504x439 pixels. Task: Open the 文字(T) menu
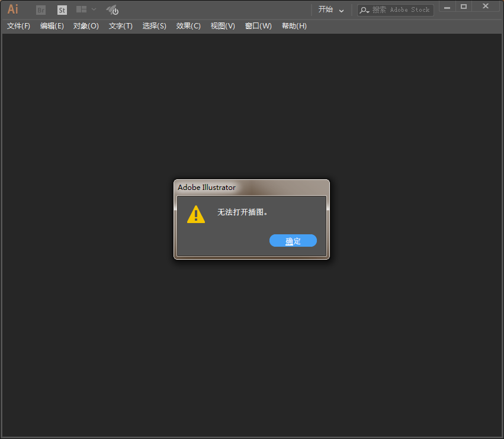click(x=121, y=26)
